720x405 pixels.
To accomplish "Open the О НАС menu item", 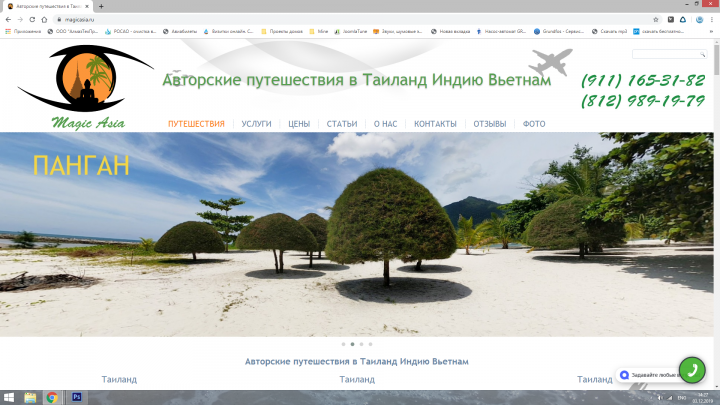I will [385, 124].
